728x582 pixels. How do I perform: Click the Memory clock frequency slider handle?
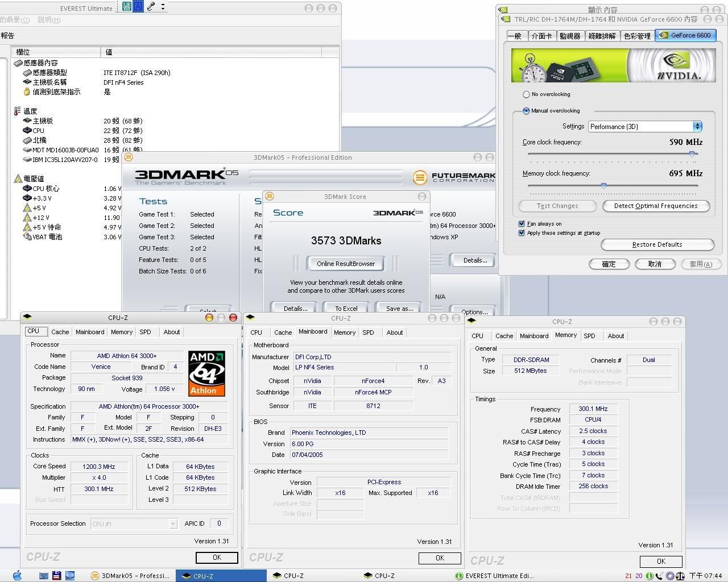point(603,185)
